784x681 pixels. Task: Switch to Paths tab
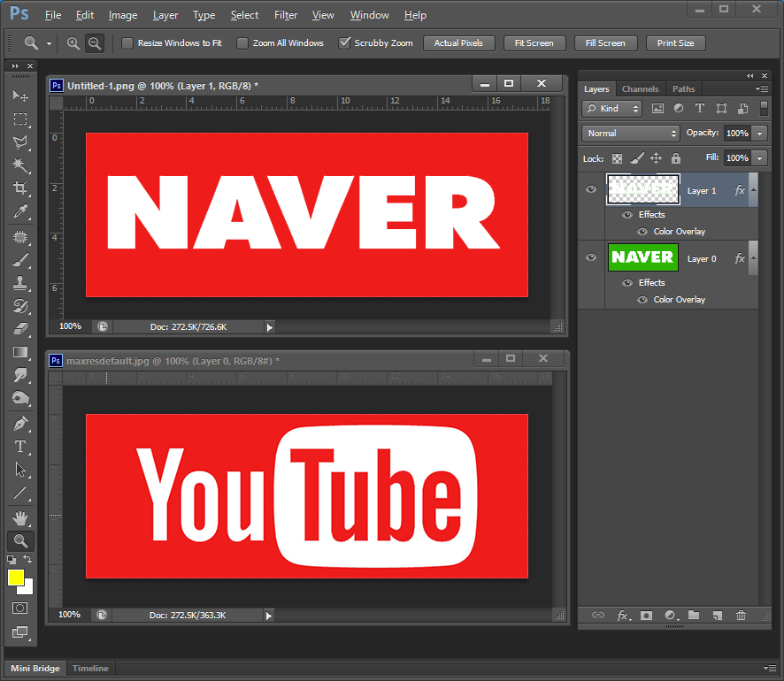pos(683,89)
